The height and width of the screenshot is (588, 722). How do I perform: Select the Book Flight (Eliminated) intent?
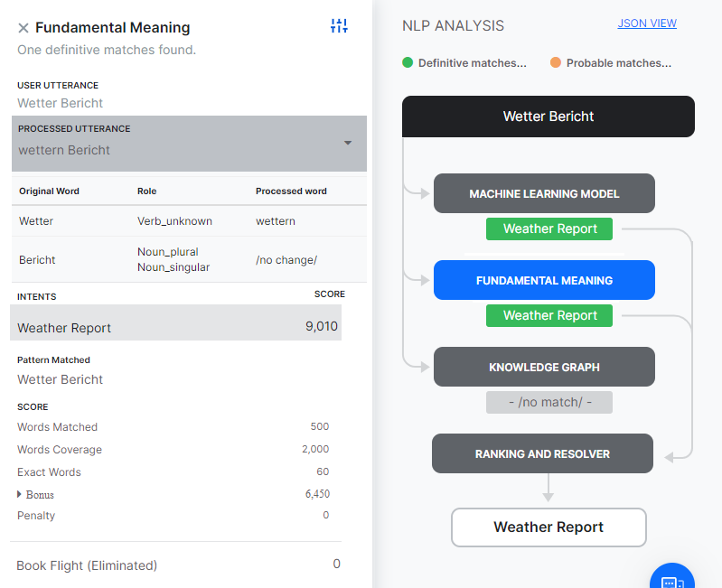[87, 565]
